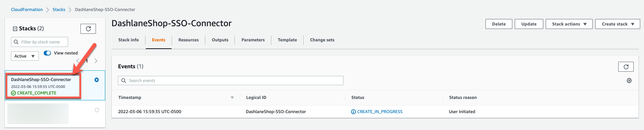Select the second stack's radio button

pyautogui.click(x=97, y=110)
